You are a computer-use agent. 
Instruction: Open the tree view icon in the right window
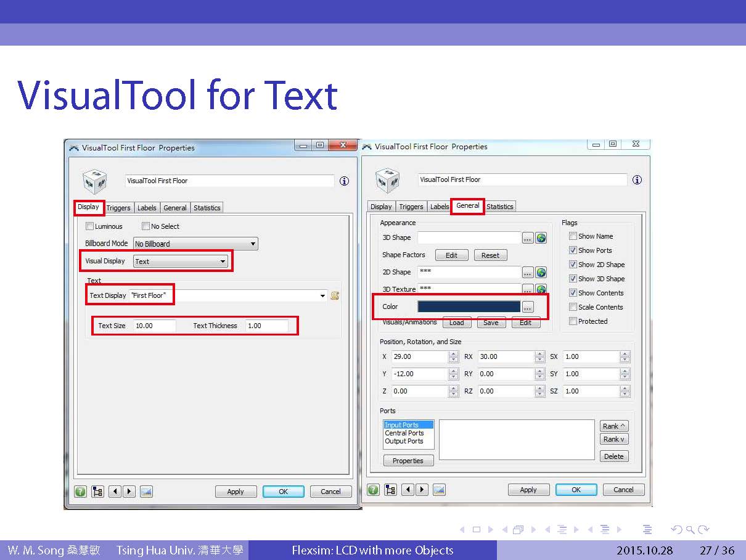(x=390, y=490)
